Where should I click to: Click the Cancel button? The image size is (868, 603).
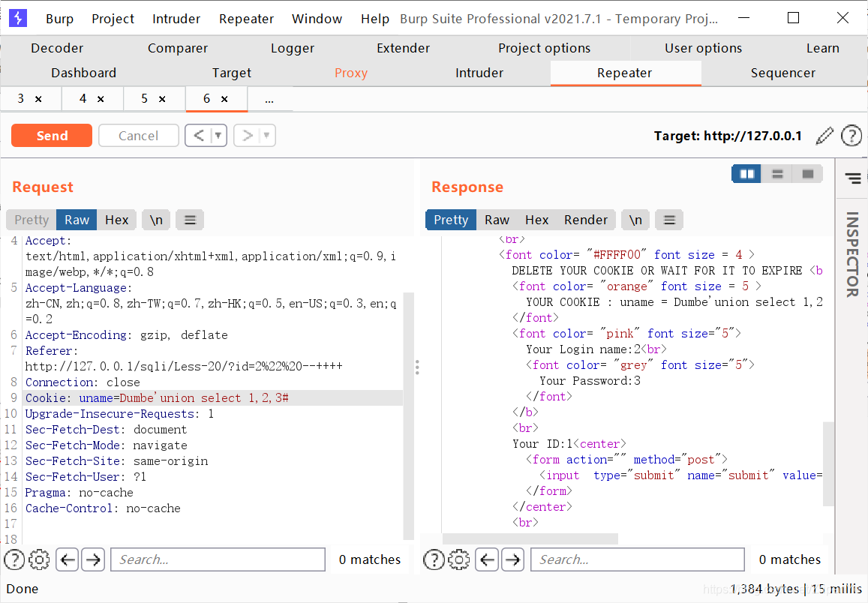(x=138, y=136)
